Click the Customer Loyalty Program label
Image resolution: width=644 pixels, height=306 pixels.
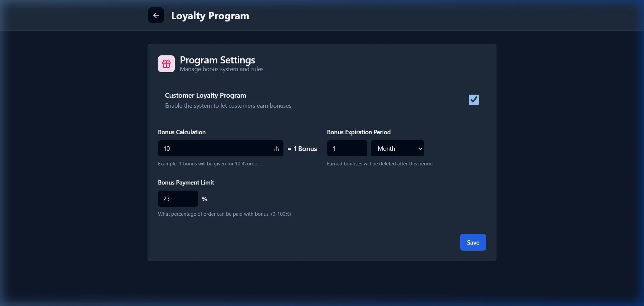coord(206,96)
